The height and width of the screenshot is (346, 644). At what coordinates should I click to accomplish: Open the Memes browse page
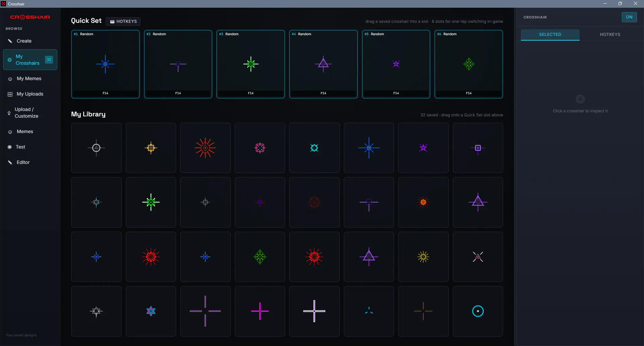[30, 131]
